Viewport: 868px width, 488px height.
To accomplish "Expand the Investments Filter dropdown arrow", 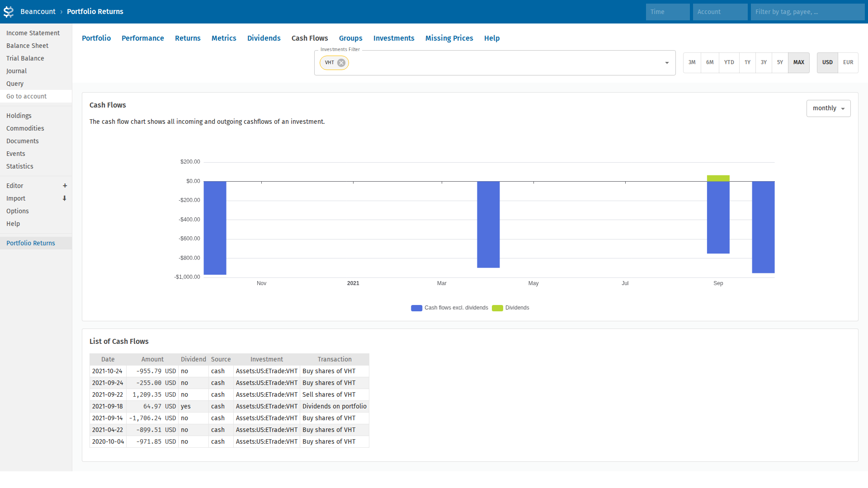I will tap(666, 63).
